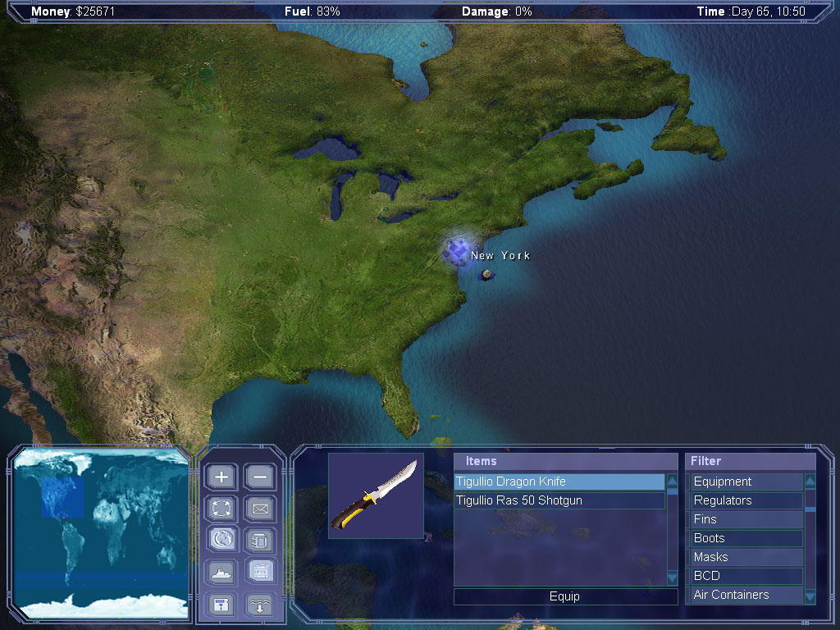
Task: Click the Items list down scroll arrow
Action: [x=673, y=577]
